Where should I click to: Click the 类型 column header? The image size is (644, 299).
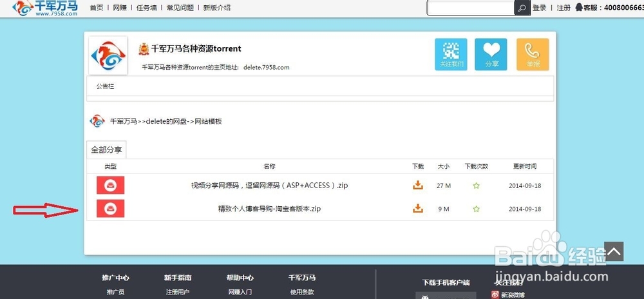111,166
